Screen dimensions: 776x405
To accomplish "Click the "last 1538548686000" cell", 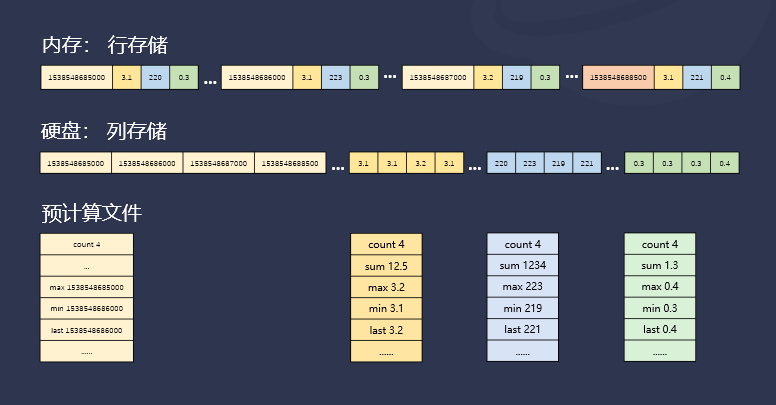I will click(x=86, y=329).
